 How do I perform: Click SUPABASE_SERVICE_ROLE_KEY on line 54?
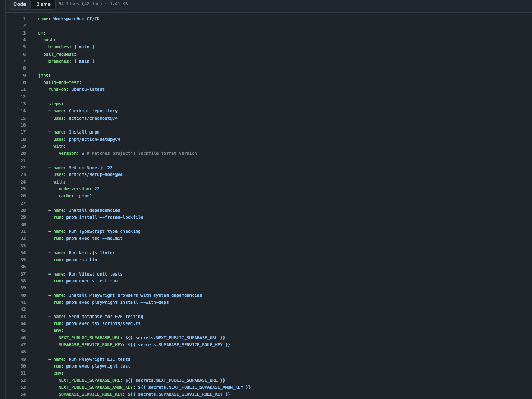coord(92,394)
